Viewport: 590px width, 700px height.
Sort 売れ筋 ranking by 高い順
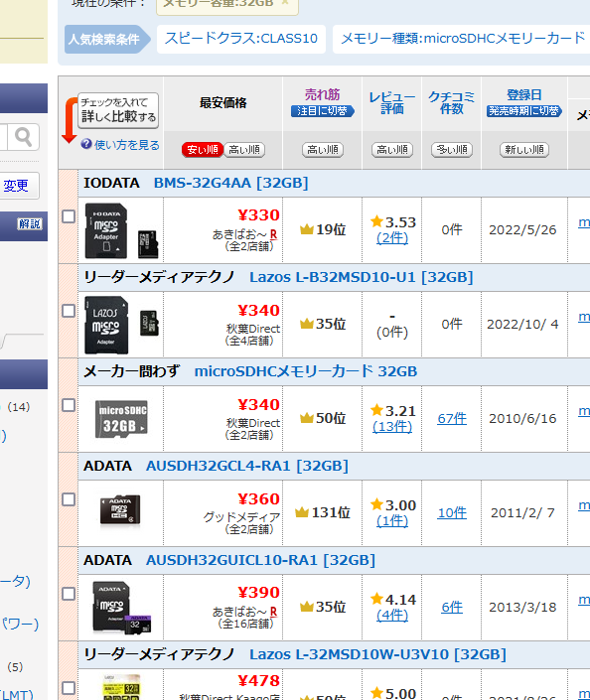[323, 150]
